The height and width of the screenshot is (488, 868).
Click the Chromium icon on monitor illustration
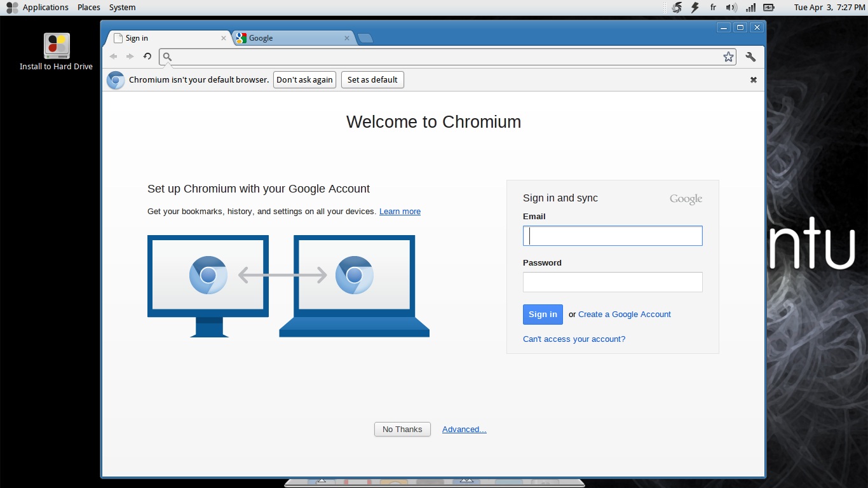pos(208,275)
